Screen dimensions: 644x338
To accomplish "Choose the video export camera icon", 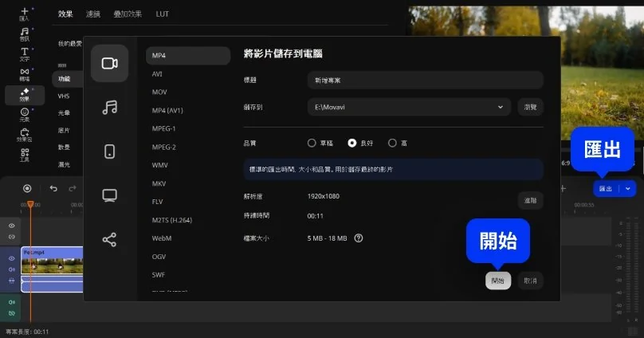I will pyautogui.click(x=110, y=63).
